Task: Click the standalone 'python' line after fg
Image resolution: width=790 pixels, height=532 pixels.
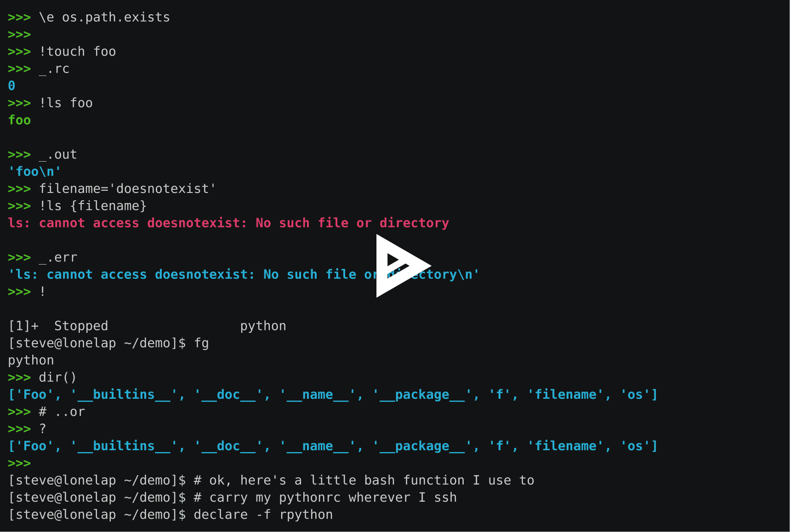Action: (x=31, y=361)
